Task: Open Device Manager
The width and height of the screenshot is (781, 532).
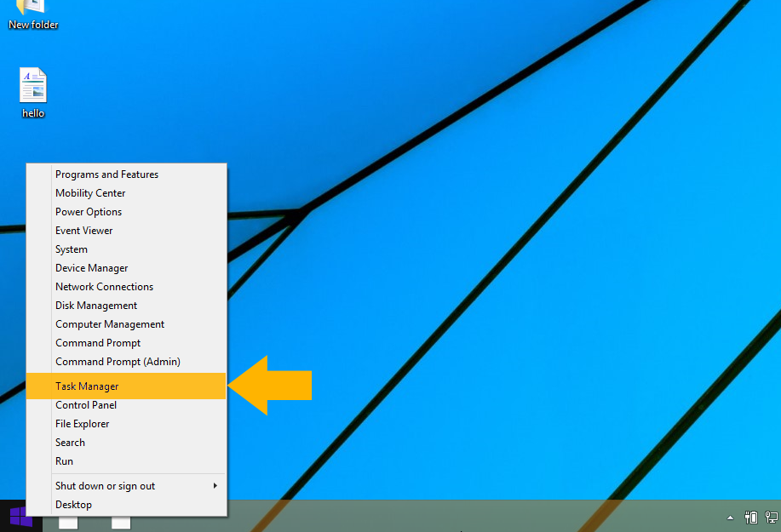Action: (127, 268)
